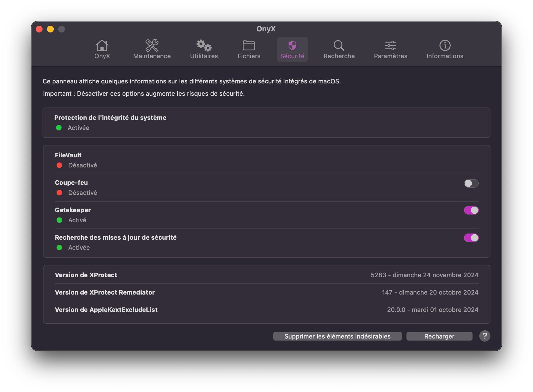This screenshot has width=533, height=392.
Task: Switch to the Recherche tab label
Action: coord(339,56)
